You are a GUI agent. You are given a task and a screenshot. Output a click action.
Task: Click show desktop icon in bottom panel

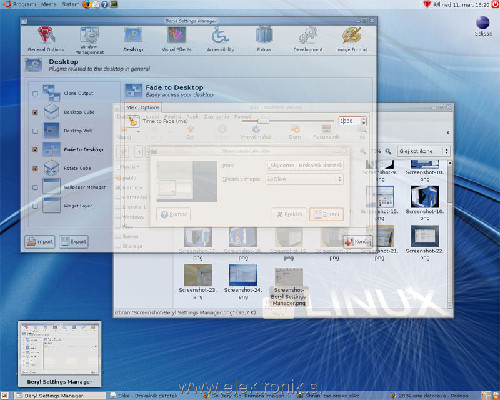click(x=5, y=396)
